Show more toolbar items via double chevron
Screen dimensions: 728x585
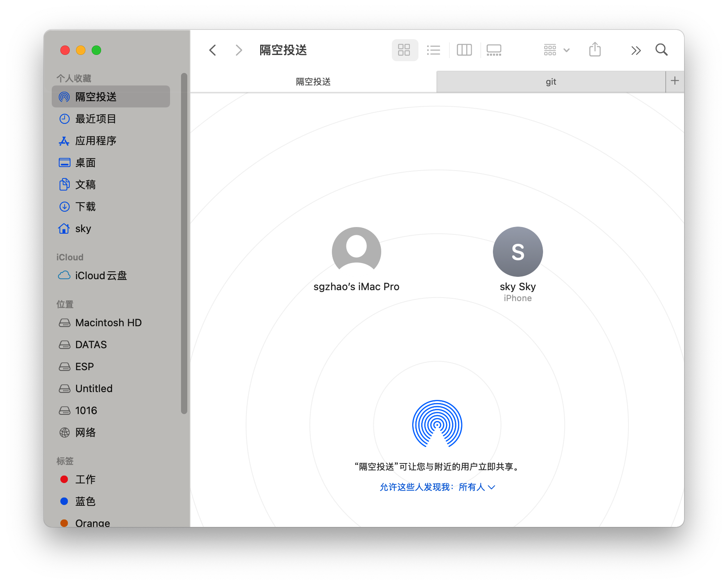pos(636,50)
